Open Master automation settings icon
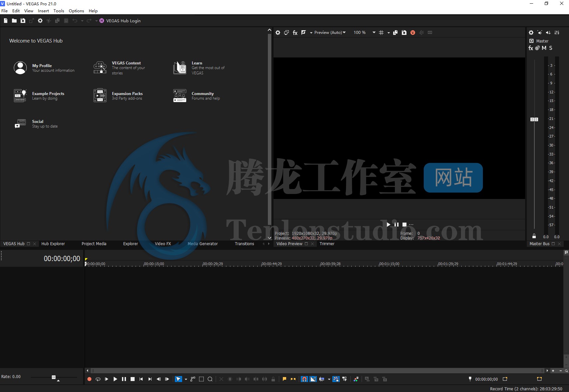 click(x=537, y=48)
